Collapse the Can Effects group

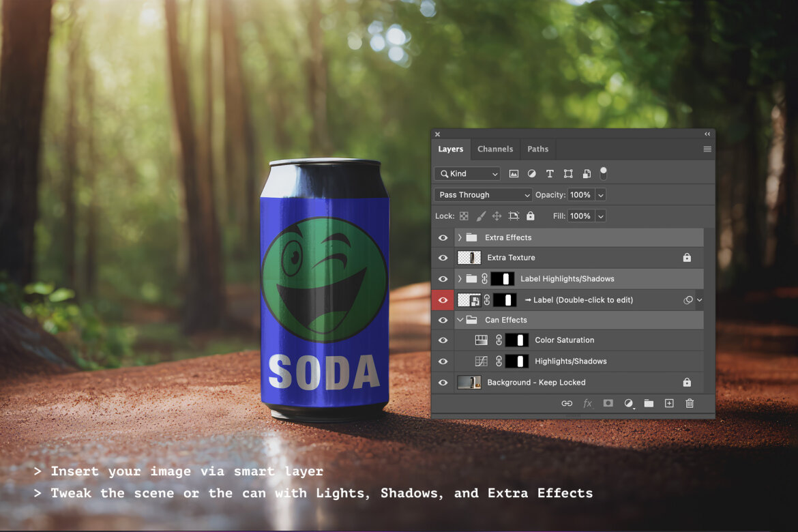(x=460, y=320)
